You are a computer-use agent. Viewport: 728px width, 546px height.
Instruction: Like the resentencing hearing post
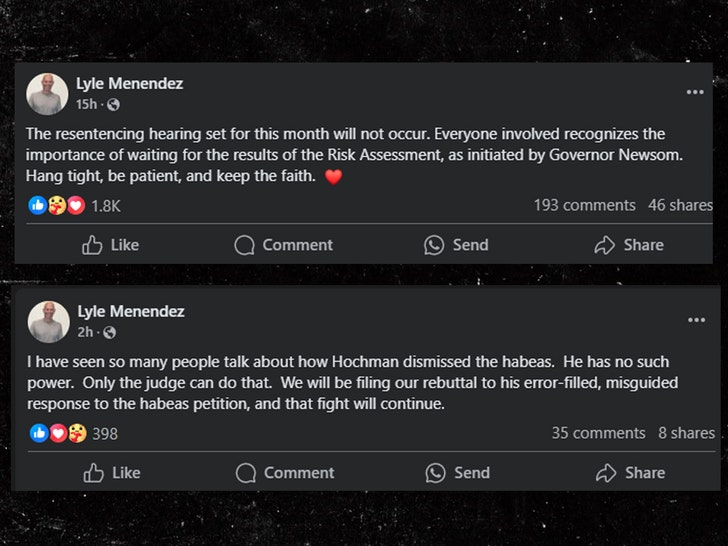tap(110, 245)
